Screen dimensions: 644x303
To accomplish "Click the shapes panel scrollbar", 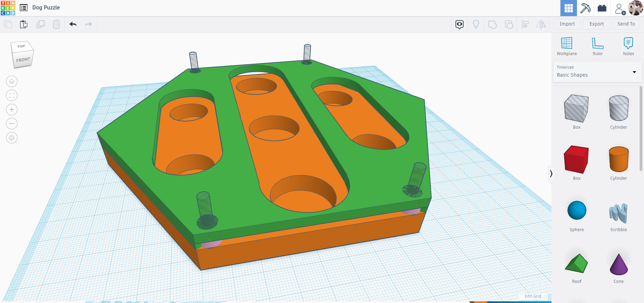I will click(641, 128).
